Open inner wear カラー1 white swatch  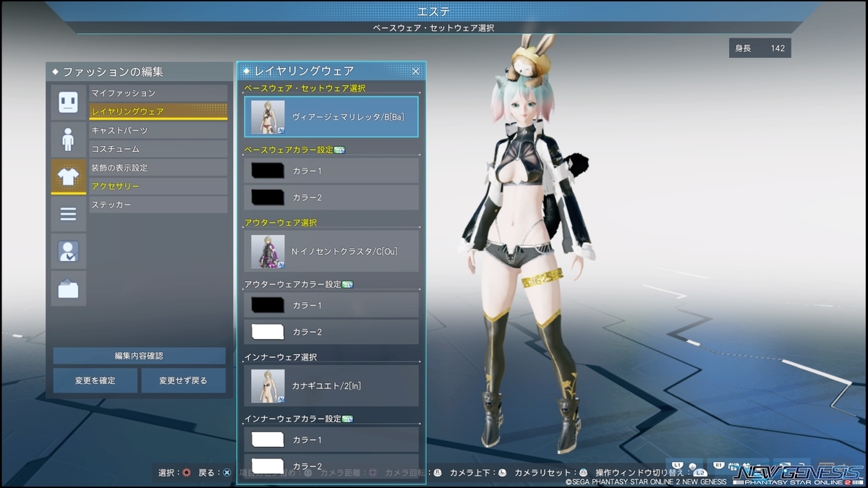click(268, 440)
